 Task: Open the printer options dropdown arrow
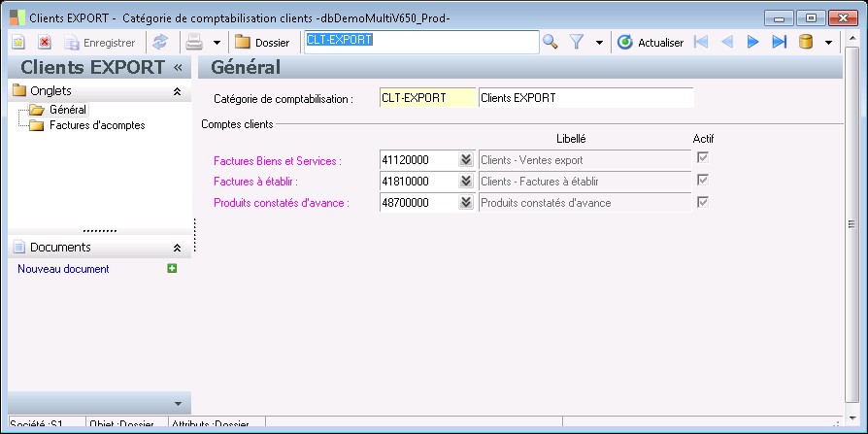click(x=217, y=43)
